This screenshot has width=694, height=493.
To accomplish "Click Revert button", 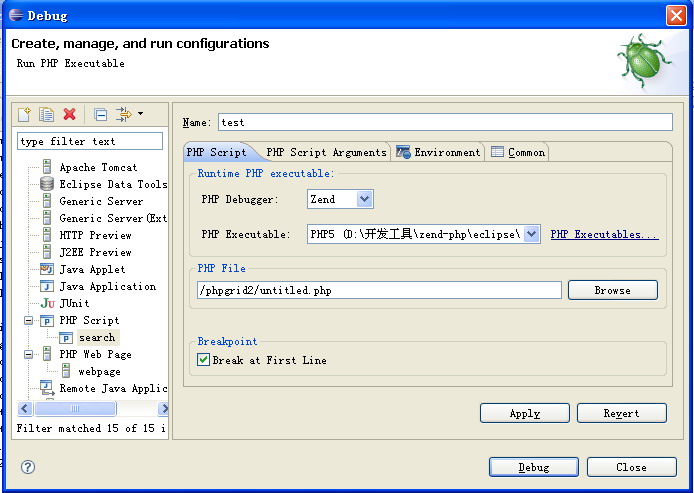I will tap(621, 413).
